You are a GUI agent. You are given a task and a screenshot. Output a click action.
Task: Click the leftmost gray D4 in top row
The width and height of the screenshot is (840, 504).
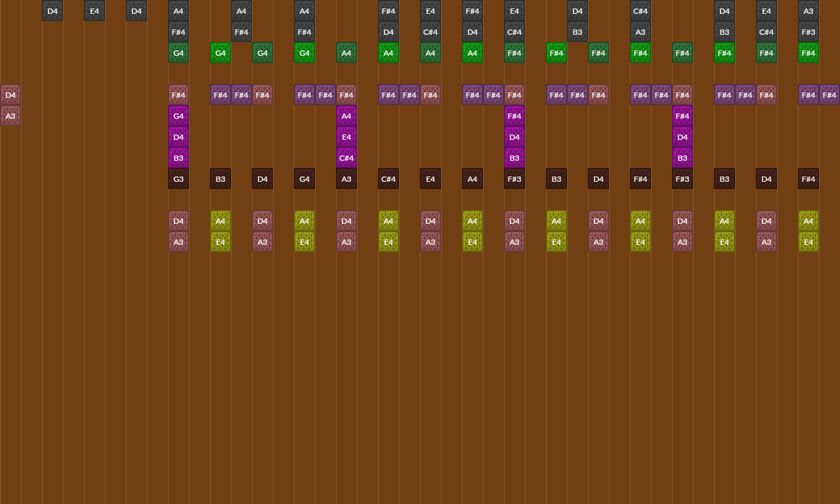52,11
